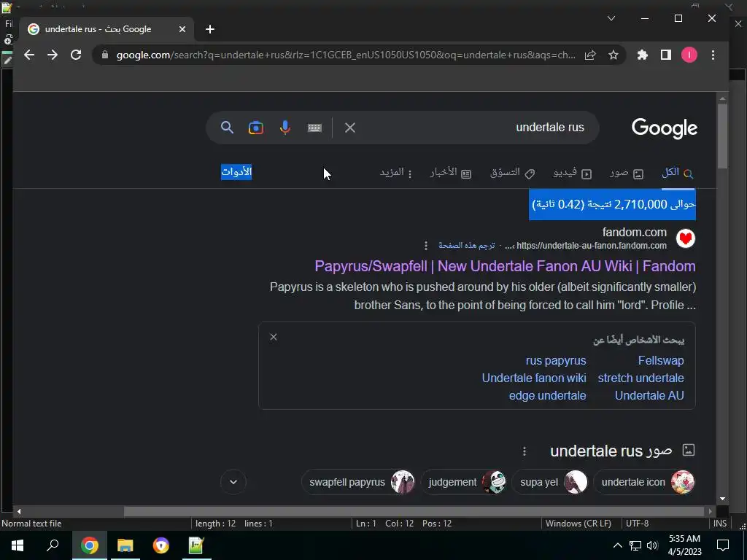Switch to the فيديو (Videos) tab
The image size is (747, 560).
click(572, 173)
